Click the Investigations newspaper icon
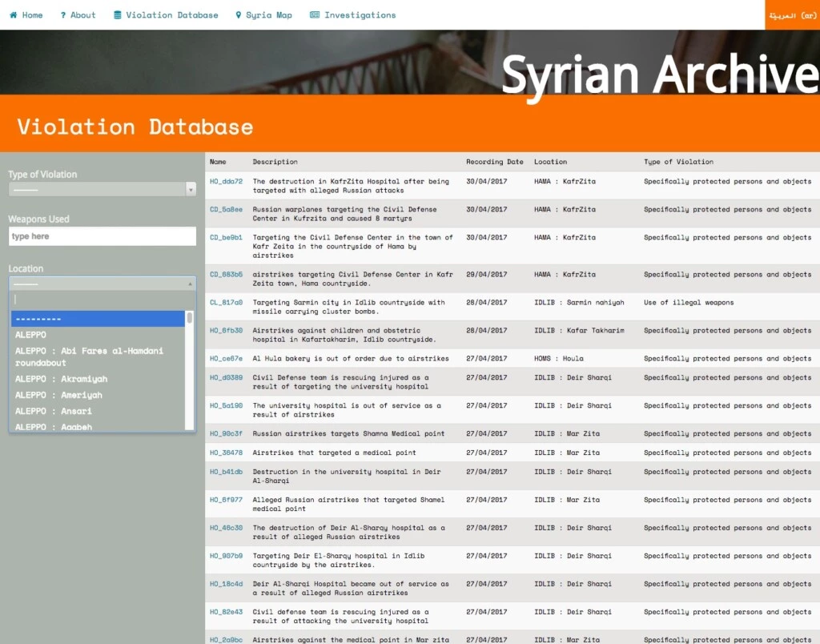Image resolution: width=820 pixels, height=644 pixels. pos(315,15)
